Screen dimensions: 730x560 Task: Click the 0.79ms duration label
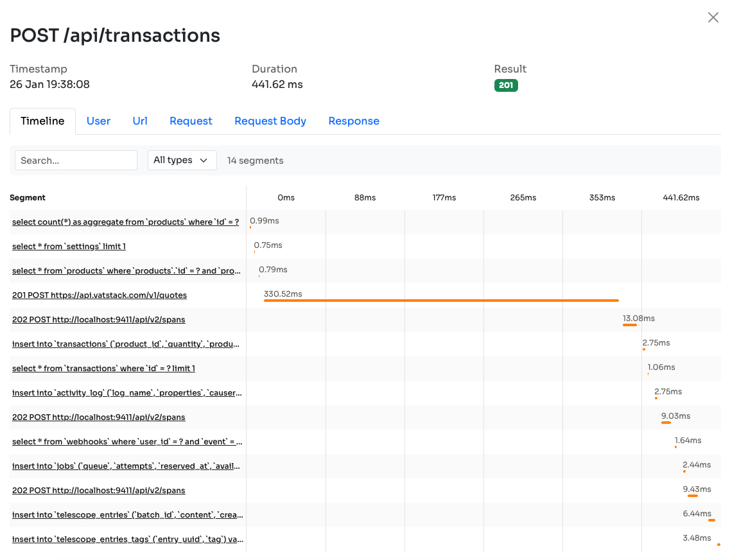[x=274, y=270]
